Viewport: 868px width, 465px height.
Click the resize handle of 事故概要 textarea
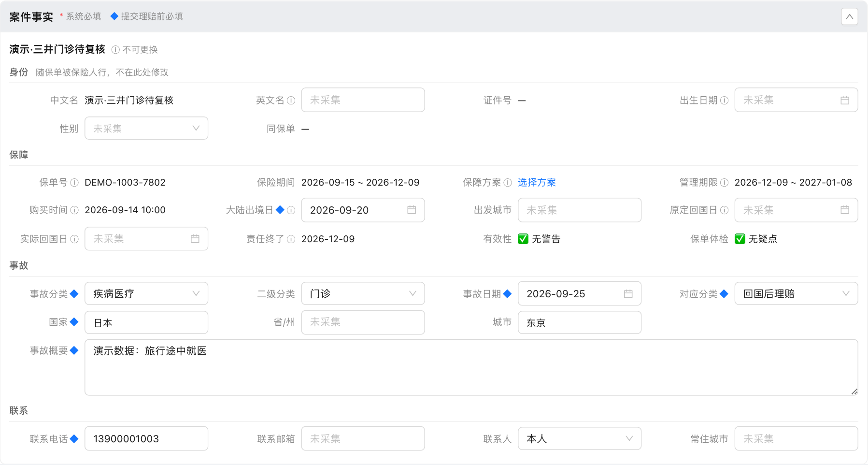854,392
